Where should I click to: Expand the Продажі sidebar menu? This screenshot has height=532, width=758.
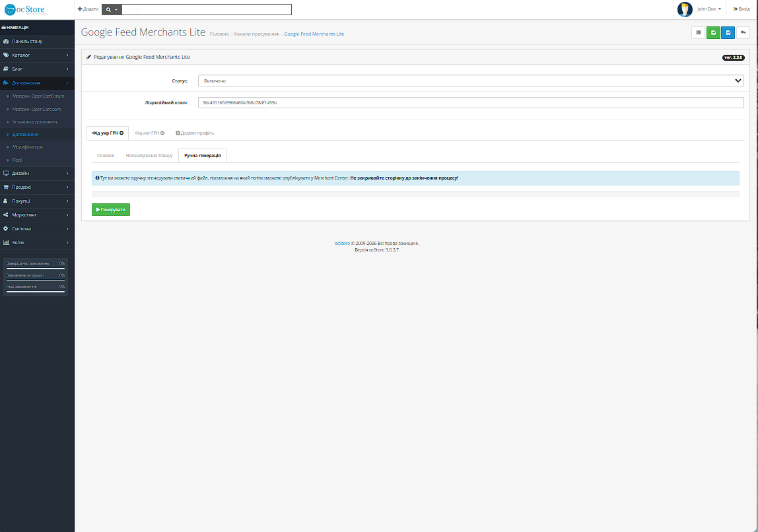pos(37,187)
